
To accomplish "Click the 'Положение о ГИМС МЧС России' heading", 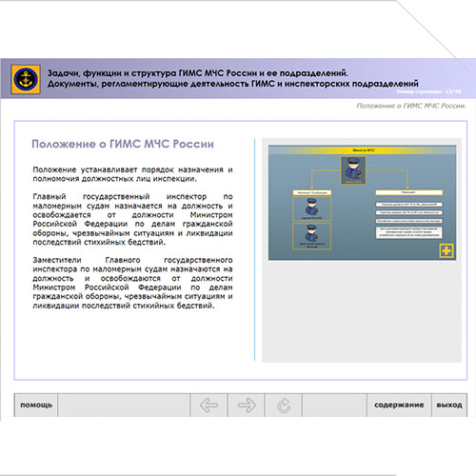I will tap(123, 144).
